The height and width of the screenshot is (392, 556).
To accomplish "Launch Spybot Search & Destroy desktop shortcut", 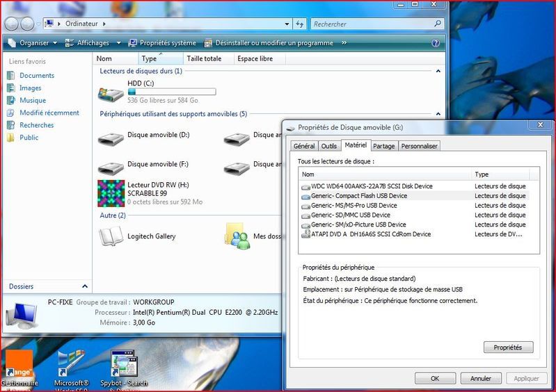I will (124, 363).
